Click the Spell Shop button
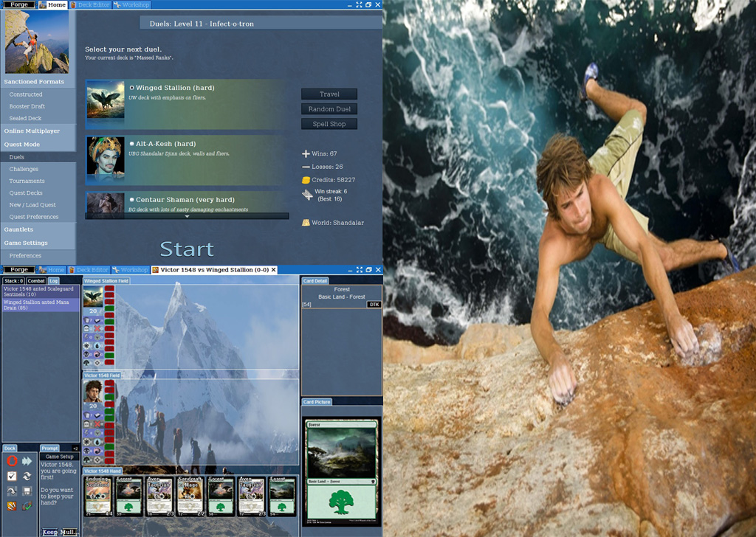This screenshot has height=537, width=756. point(329,124)
